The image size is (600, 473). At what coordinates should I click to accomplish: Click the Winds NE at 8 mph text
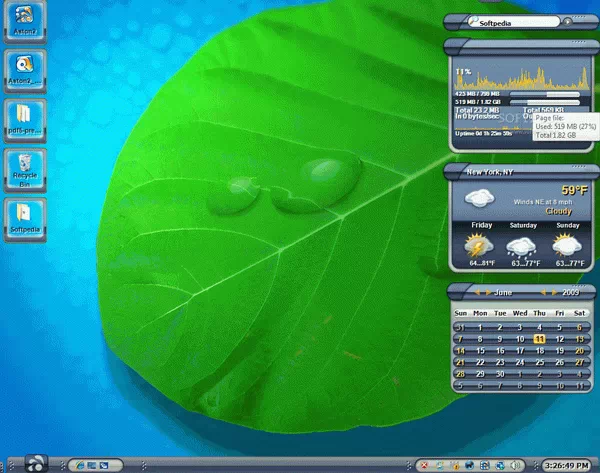coord(543,202)
